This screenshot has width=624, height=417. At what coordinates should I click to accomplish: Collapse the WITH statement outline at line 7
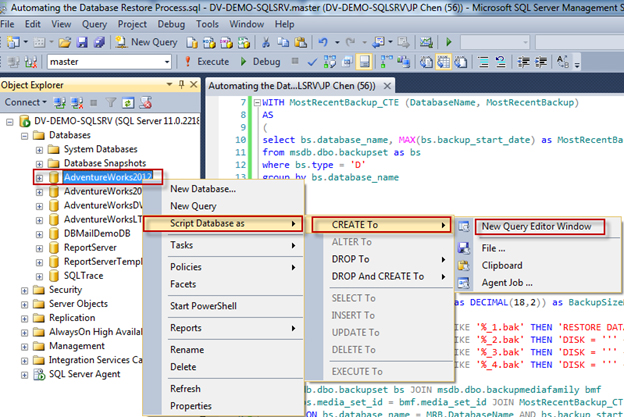click(x=257, y=103)
